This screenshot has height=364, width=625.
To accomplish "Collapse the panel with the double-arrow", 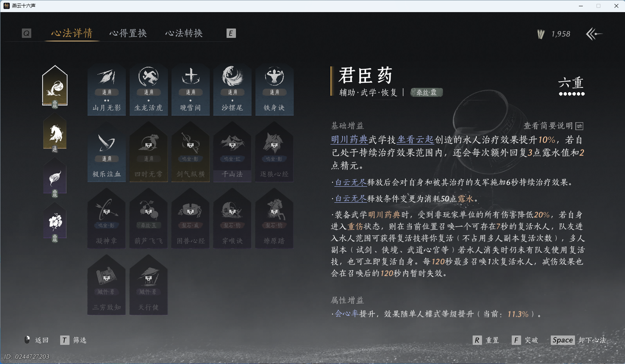I will [x=595, y=34].
